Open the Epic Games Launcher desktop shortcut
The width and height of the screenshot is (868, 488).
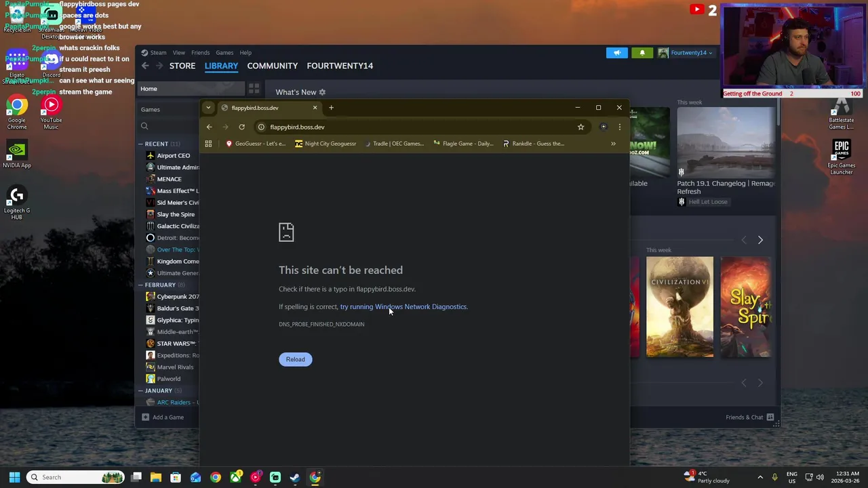click(842, 157)
